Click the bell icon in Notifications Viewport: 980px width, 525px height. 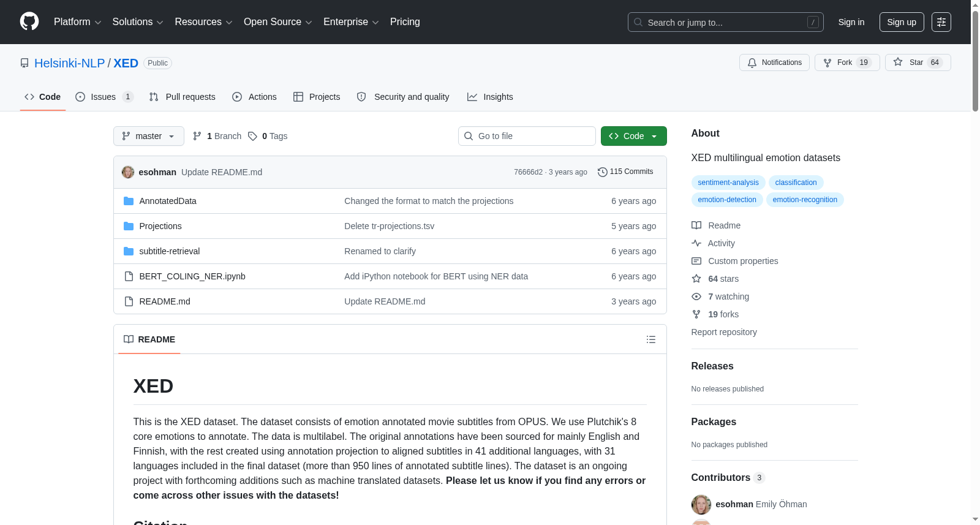pos(752,62)
